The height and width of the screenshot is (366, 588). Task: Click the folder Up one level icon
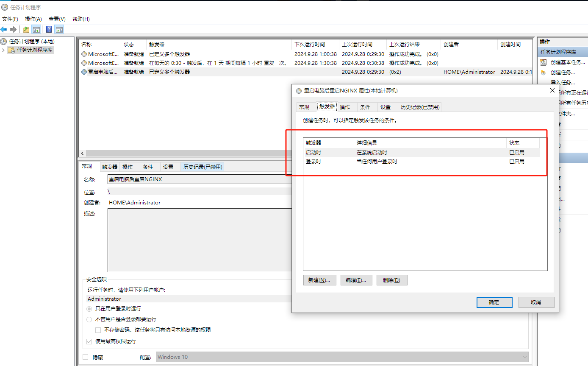point(26,29)
